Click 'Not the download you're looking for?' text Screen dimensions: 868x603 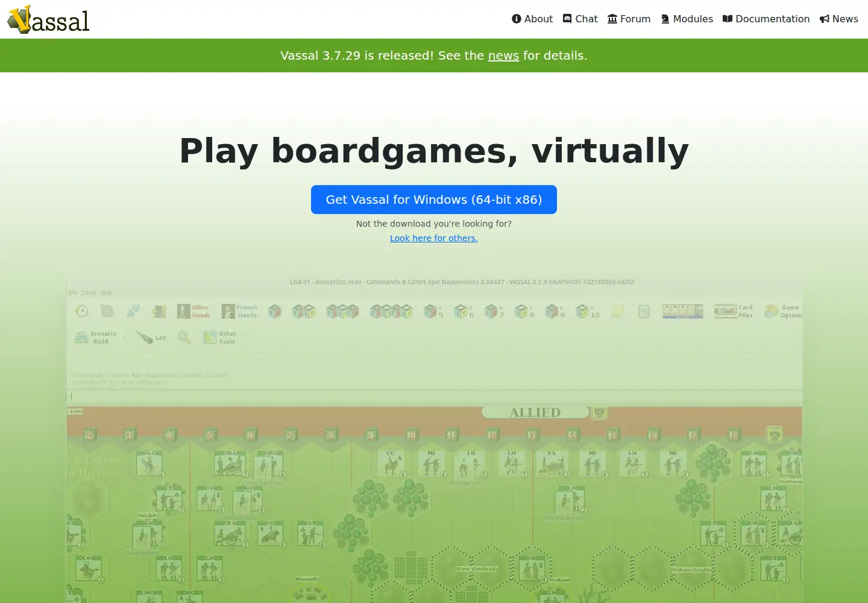coord(434,224)
